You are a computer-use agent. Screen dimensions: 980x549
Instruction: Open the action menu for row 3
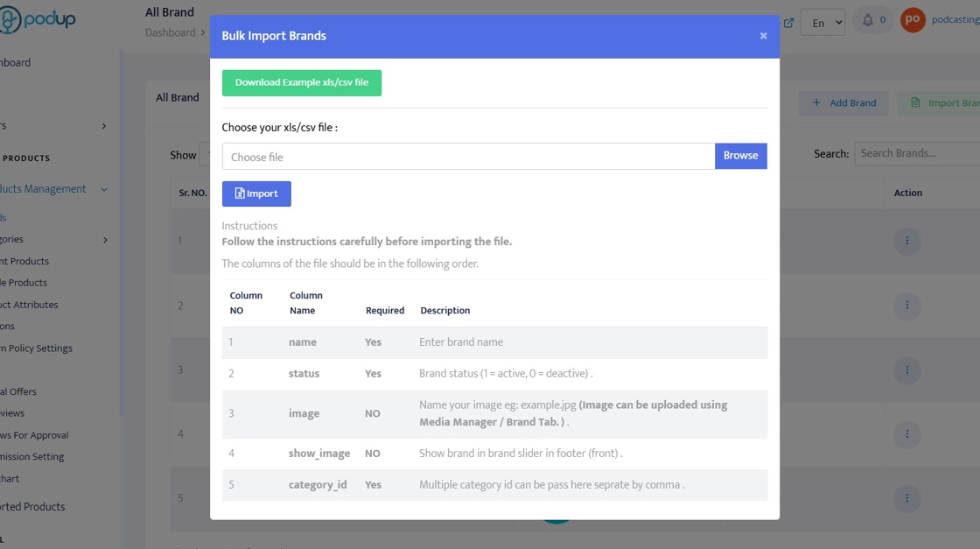point(906,370)
